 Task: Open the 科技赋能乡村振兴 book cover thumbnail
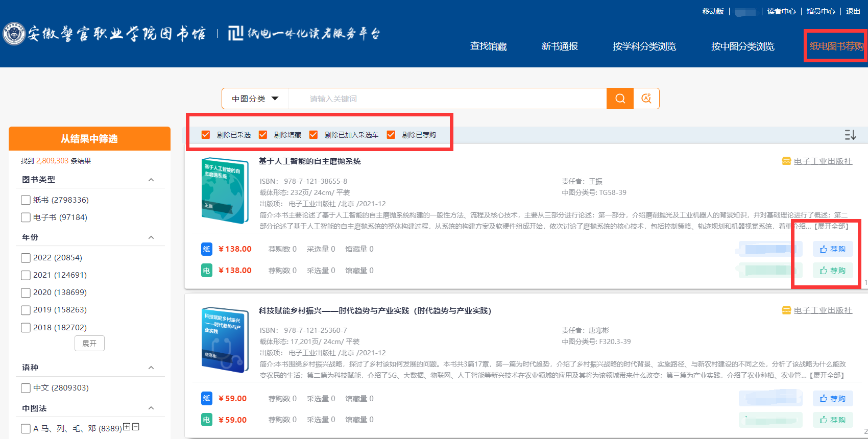[225, 339]
